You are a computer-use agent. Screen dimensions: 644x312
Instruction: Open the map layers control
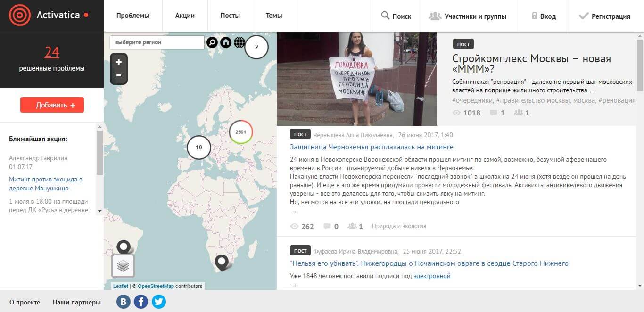tap(123, 266)
